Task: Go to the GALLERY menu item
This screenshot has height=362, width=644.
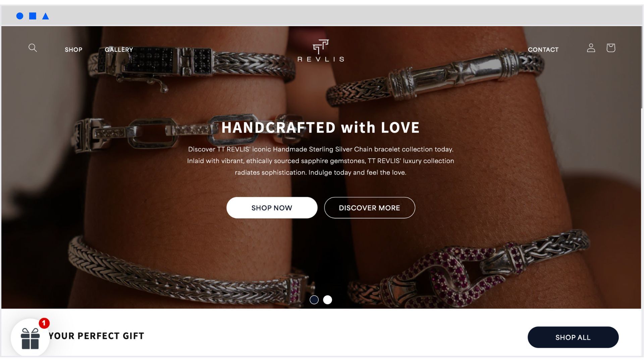Action: pyautogui.click(x=119, y=50)
